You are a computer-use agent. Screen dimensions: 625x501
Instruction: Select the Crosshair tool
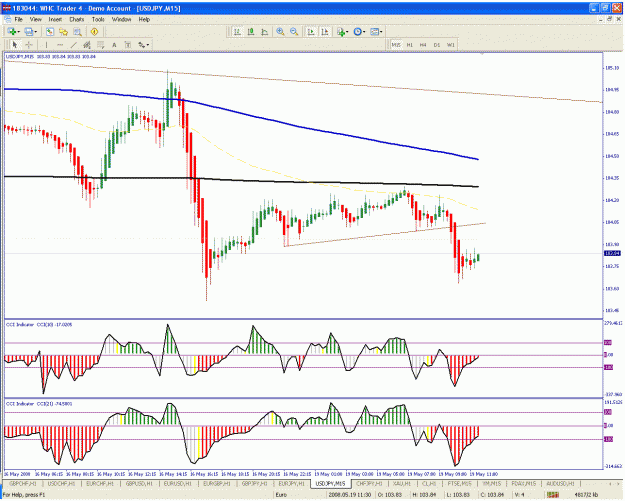pos(29,45)
